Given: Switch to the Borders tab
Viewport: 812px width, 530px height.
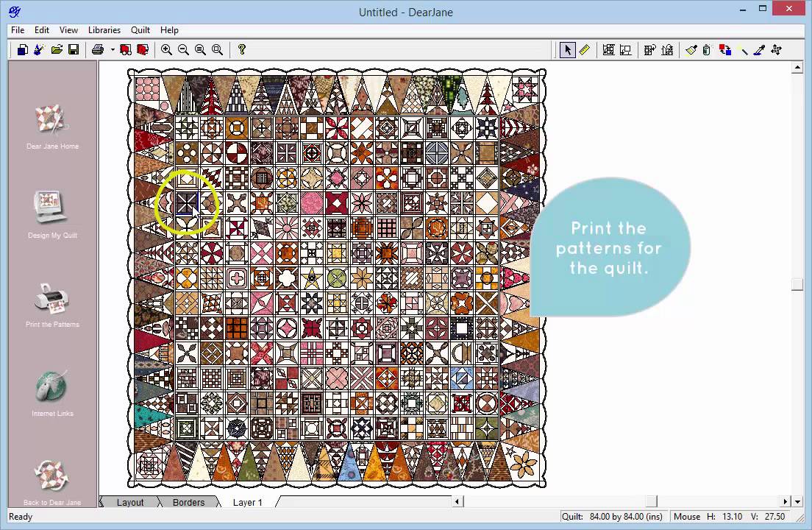Looking at the screenshot, I should point(188,502).
